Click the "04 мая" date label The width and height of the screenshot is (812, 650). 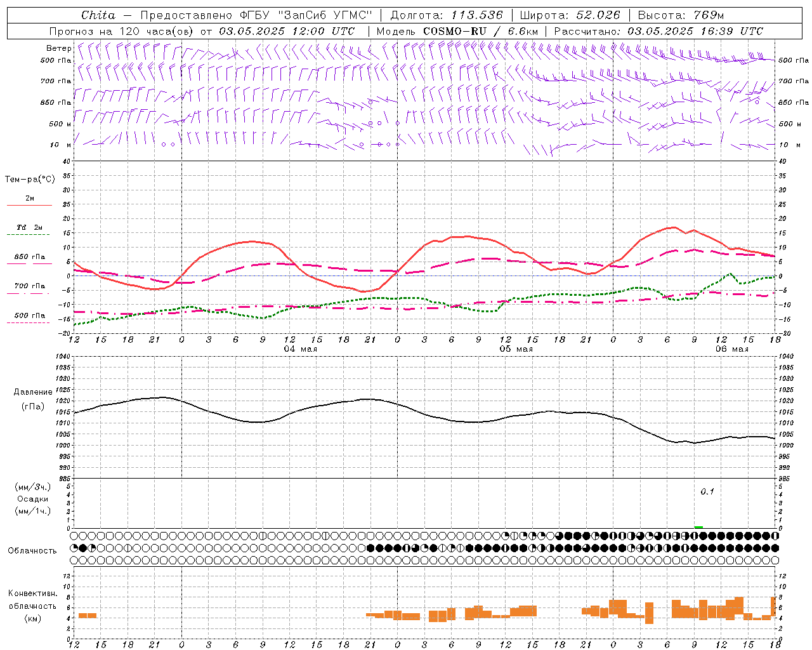tap(301, 349)
